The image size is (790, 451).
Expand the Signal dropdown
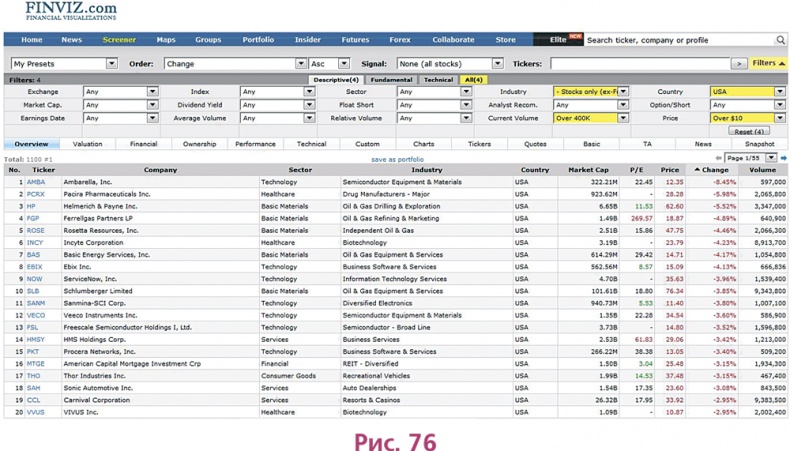point(449,63)
